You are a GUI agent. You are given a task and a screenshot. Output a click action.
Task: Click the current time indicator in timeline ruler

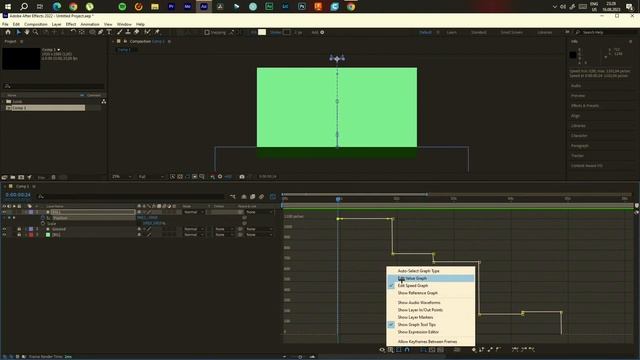[338, 199]
